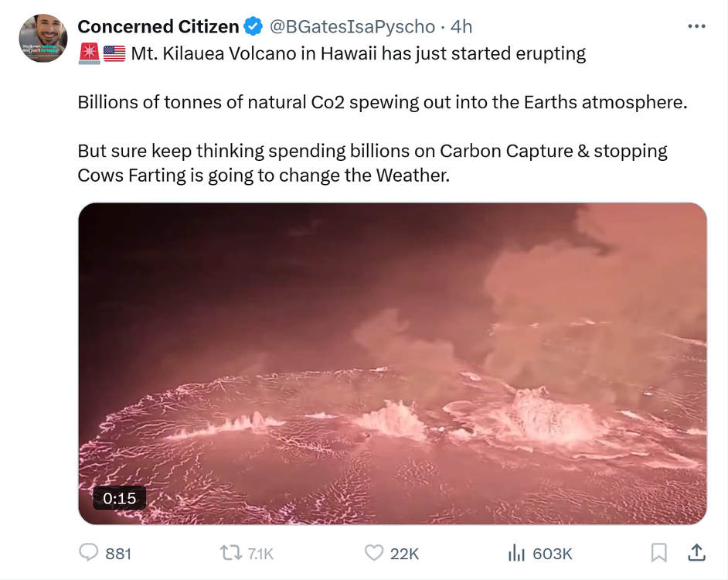Viewport: 728px width, 580px height.
Task: Like the tweet with the heart icon
Action: coord(374,553)
